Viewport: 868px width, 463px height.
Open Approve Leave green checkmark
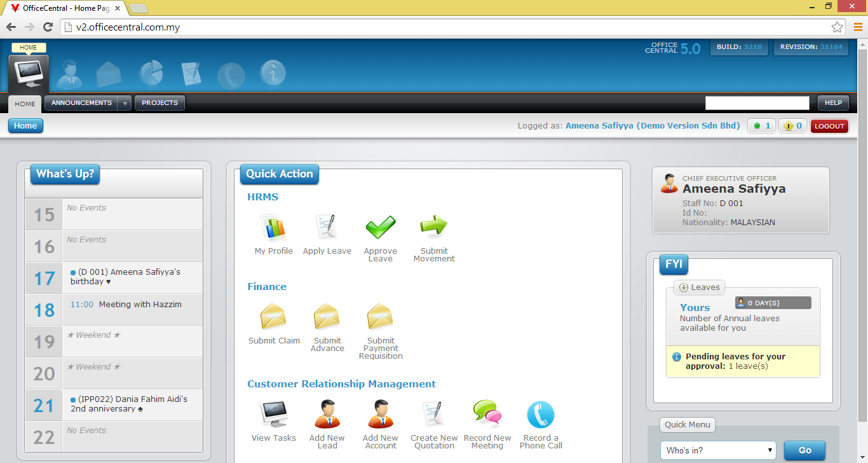point(380,228)
